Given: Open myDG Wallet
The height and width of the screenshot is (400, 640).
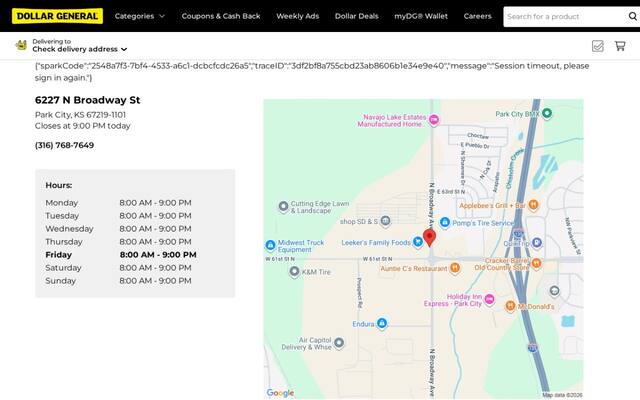Looking at the screenshot, I should click(421, 16).
